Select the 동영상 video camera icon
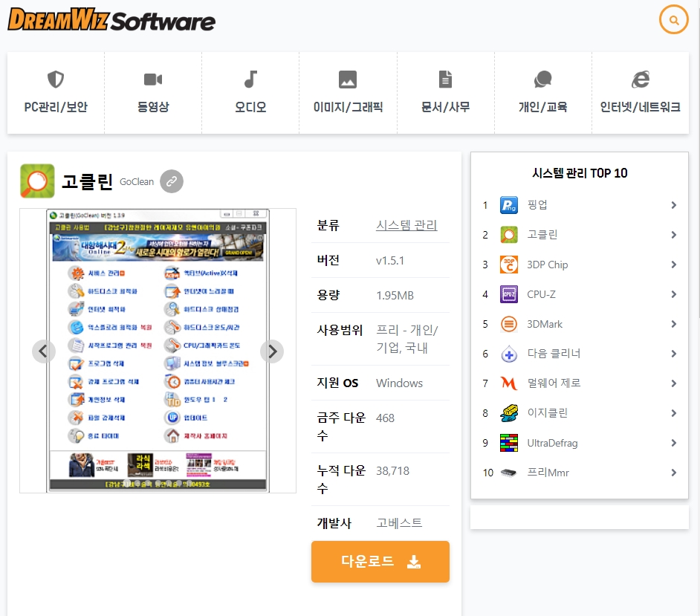 [x=152, y=80]
